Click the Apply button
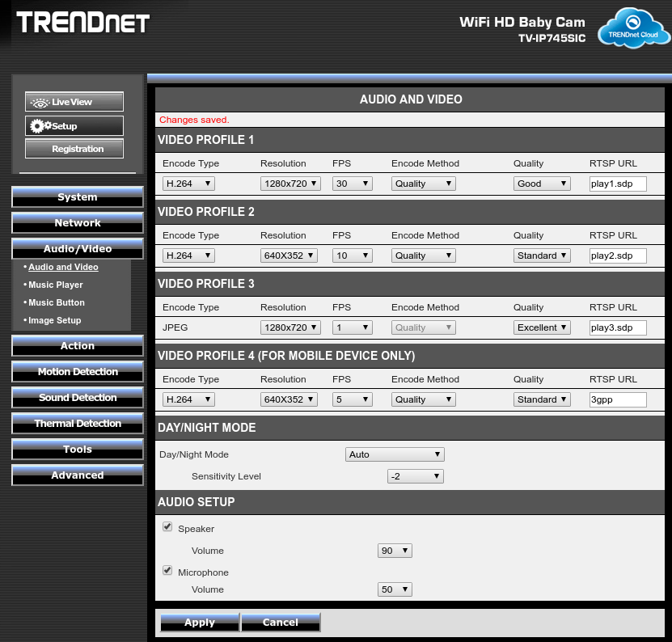Image resolution: width=672 pixels, height=642 pixels. (x=200, y=623)
